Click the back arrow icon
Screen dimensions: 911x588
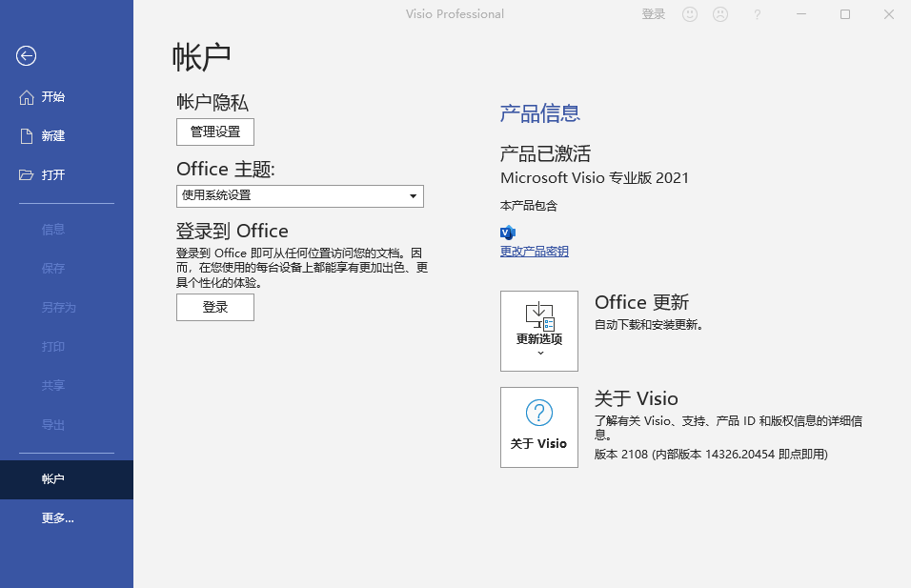26,56
